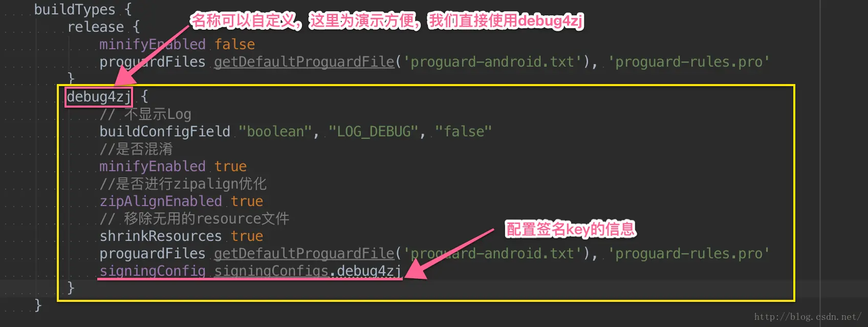Click the release block name
Screen dimensions: 868x327
click(x=96, y=27)
